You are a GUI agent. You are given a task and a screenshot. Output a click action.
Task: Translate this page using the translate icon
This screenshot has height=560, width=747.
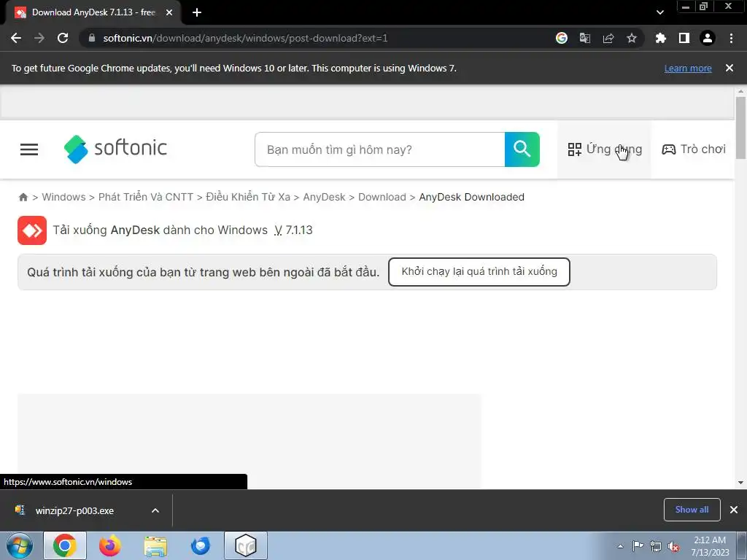(585, 38)
